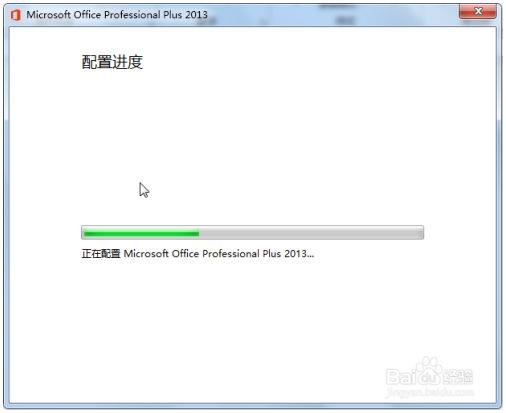Image resolution: width=506 pixels, height=413 pixels.
Task: Click '2013...' at the end of status message
Action: coord(299,254)
